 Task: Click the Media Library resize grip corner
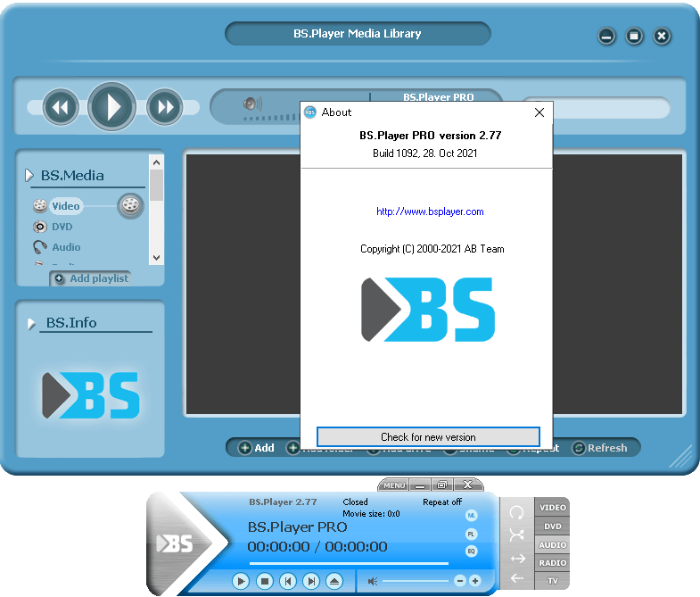pyautogui.click(x=680, y=457)
